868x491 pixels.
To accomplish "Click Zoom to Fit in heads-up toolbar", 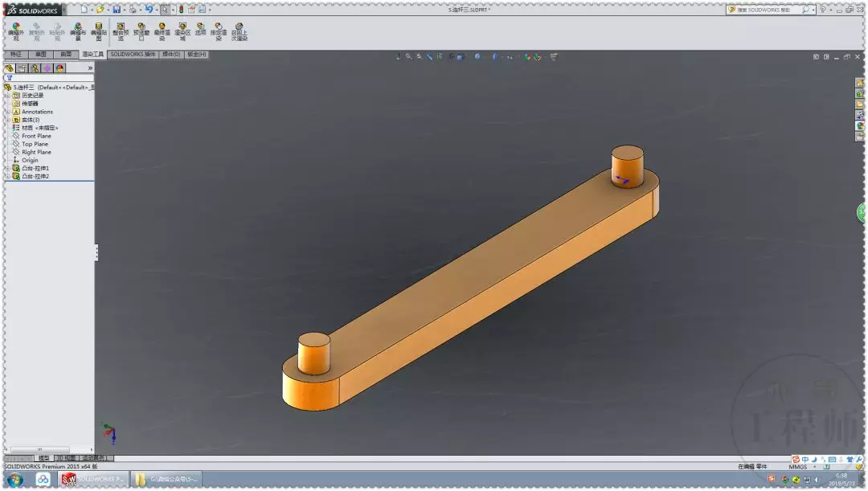I will [408, 56].
